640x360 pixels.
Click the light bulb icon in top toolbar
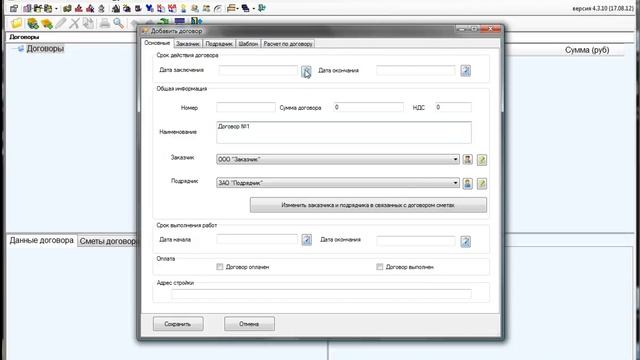(x=183, y=8)
